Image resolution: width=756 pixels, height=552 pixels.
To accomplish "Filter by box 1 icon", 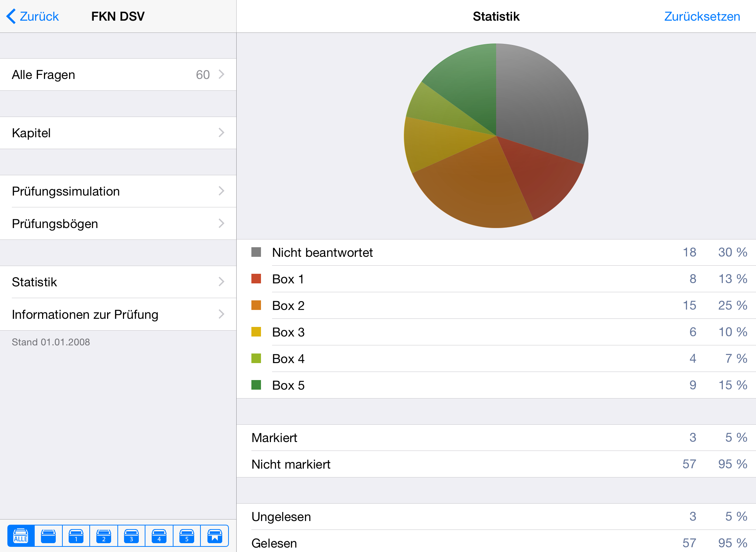I will [x=76, y=536].
